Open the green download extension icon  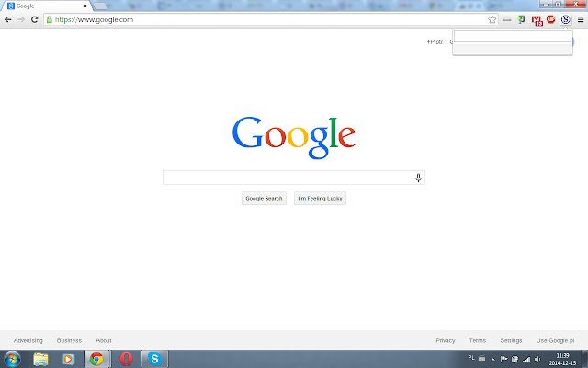pos(521,19)
